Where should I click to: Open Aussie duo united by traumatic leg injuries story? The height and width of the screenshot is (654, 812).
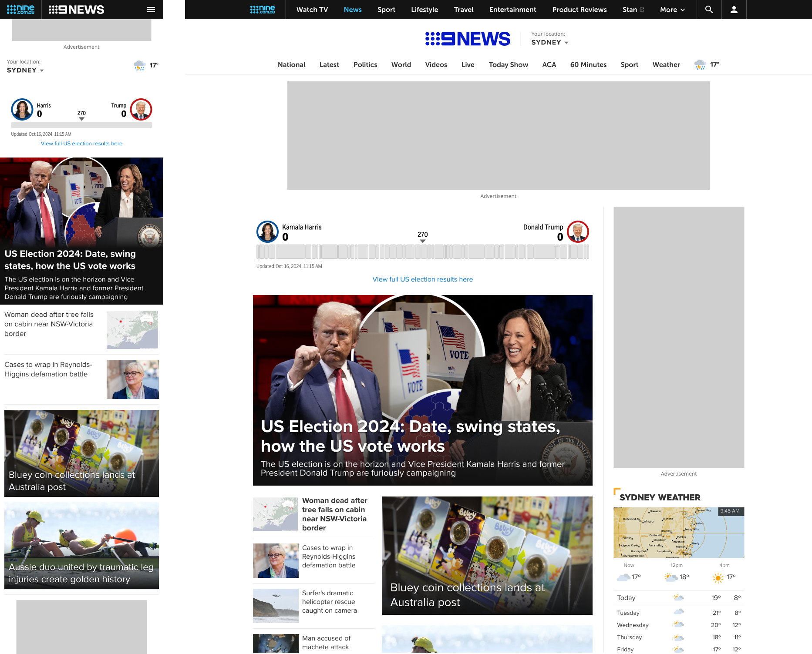tap(81, 573)
